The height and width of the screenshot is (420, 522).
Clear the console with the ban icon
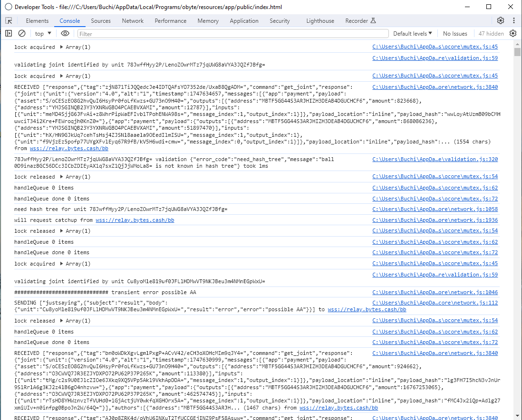pyautogui.click(x=22, y=33)
